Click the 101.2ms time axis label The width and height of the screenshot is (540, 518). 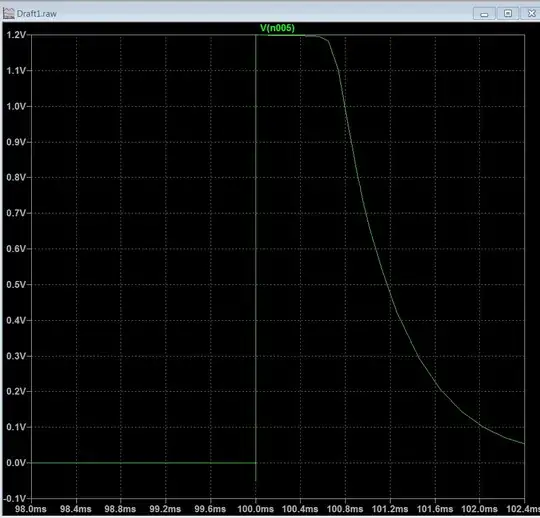pos(390,509)
